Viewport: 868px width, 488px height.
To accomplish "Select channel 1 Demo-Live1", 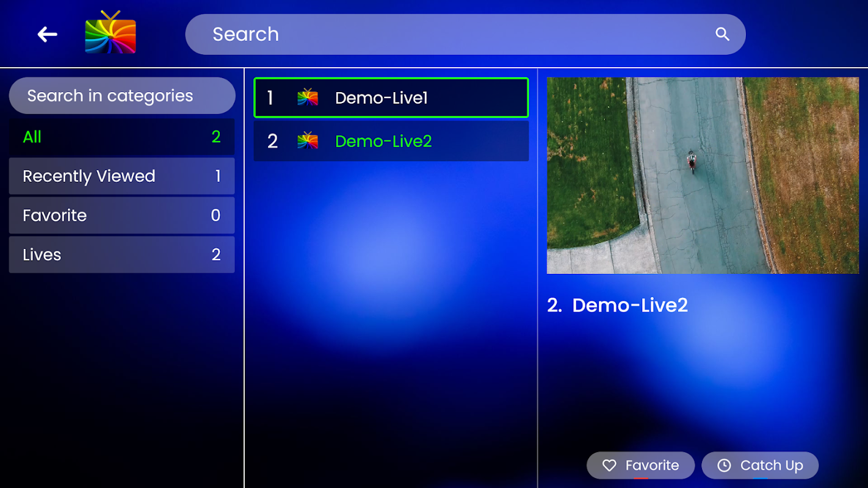I will (x=391, y=98).
